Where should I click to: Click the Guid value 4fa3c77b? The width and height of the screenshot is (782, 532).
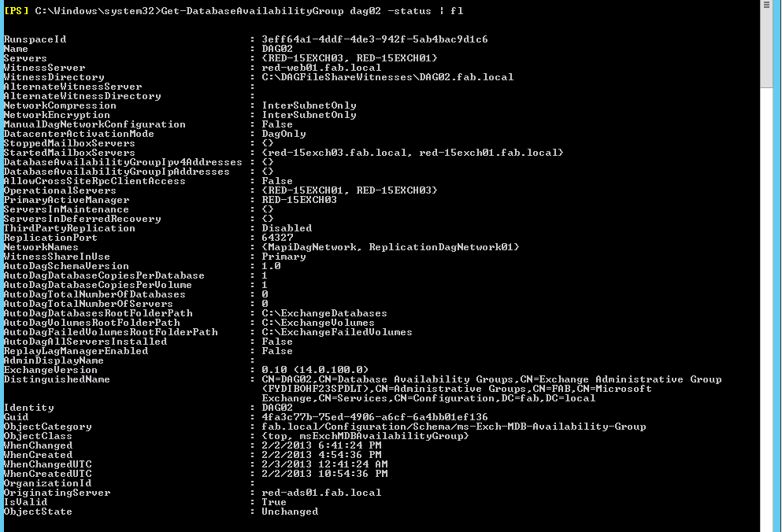375,417
